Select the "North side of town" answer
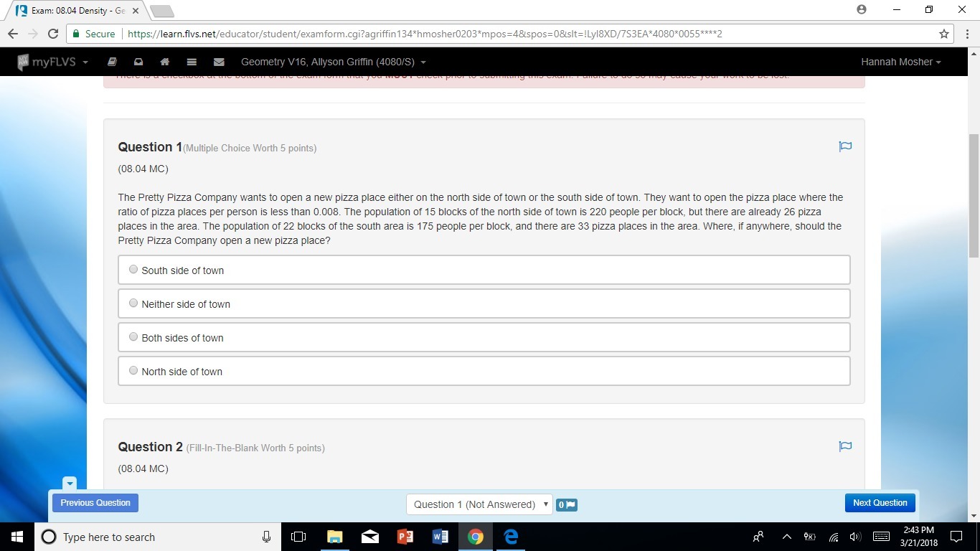980x551 pixels. tap(484, 371)
